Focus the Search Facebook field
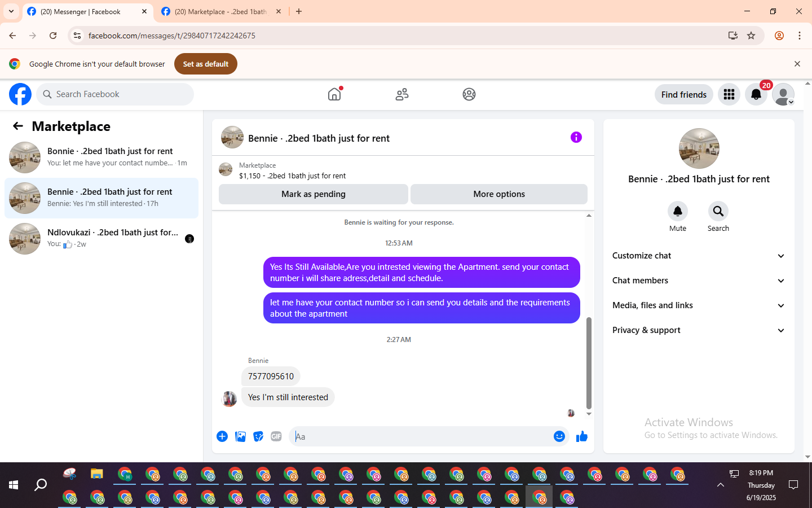The image size is (812, 508). (115, 94)
